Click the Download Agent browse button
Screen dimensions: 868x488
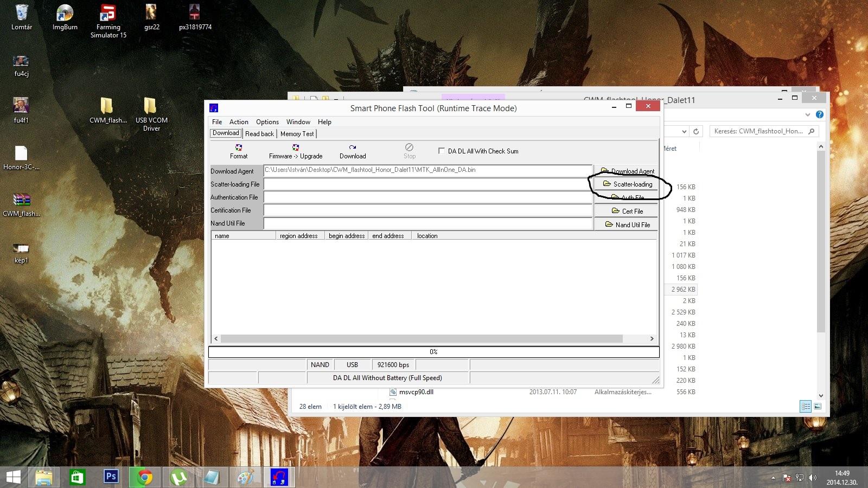pyautogui.click(x=626, y=171)
